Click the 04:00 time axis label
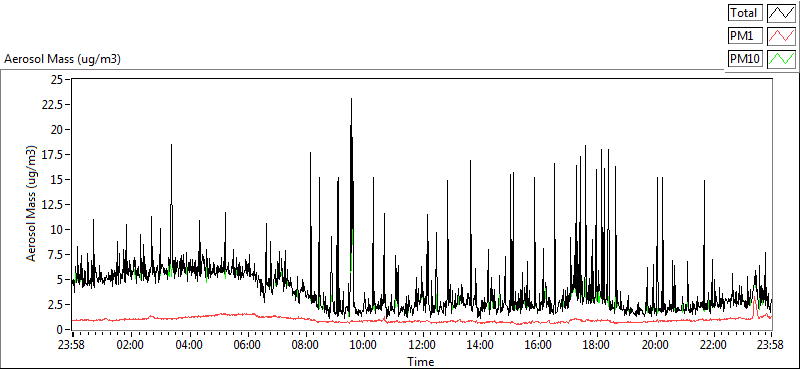The height and width of the screenshot is (369, 800). [x=189, y=345]
